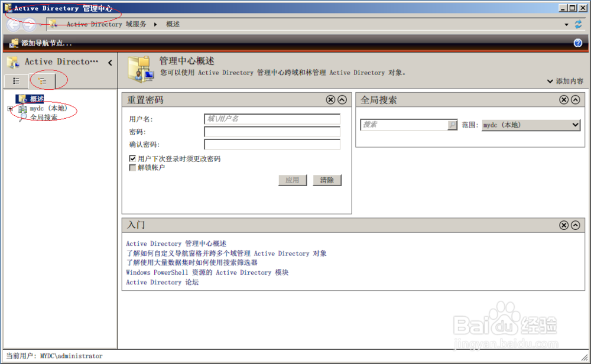Image resolution: width=591 pixels, height=364 pixels.
Task: Click the title bar application icon
Action: pyautogui.click(x=8, y=8)
